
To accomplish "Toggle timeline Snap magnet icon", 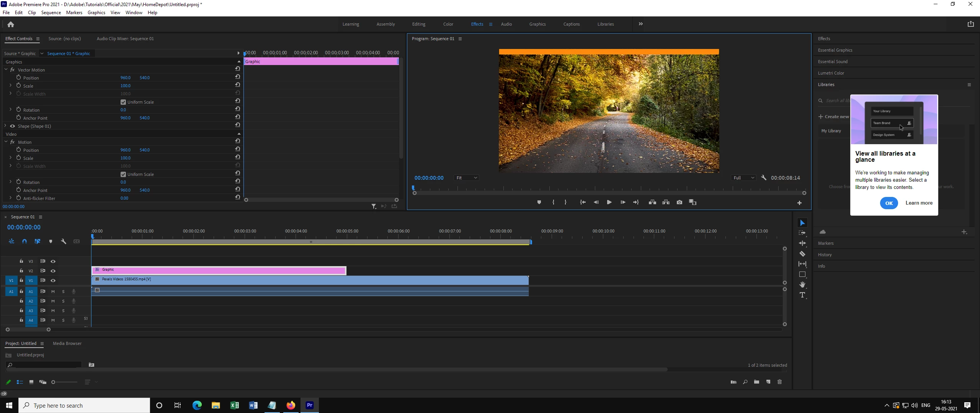I will coord(24,241).
